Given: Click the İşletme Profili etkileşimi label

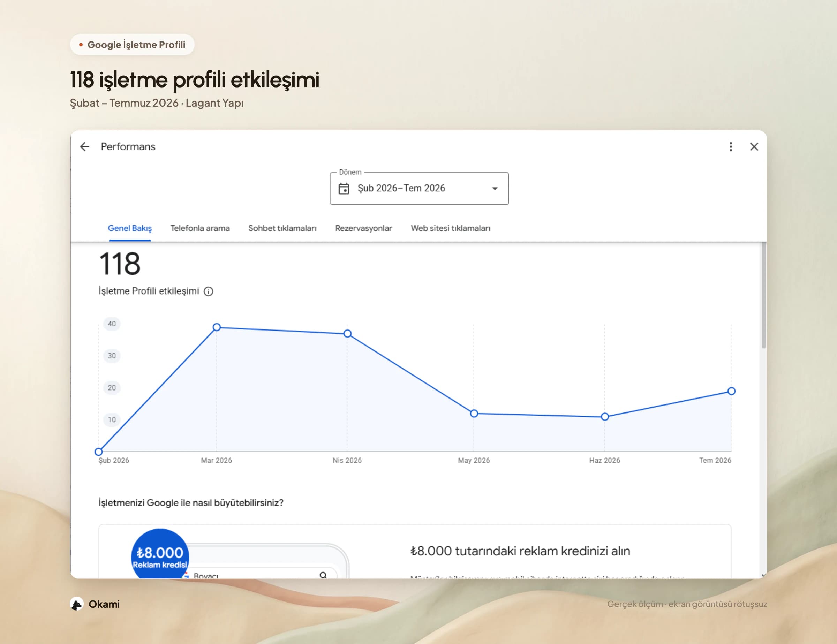Looking at the screenshot, I should coord(149,291).
